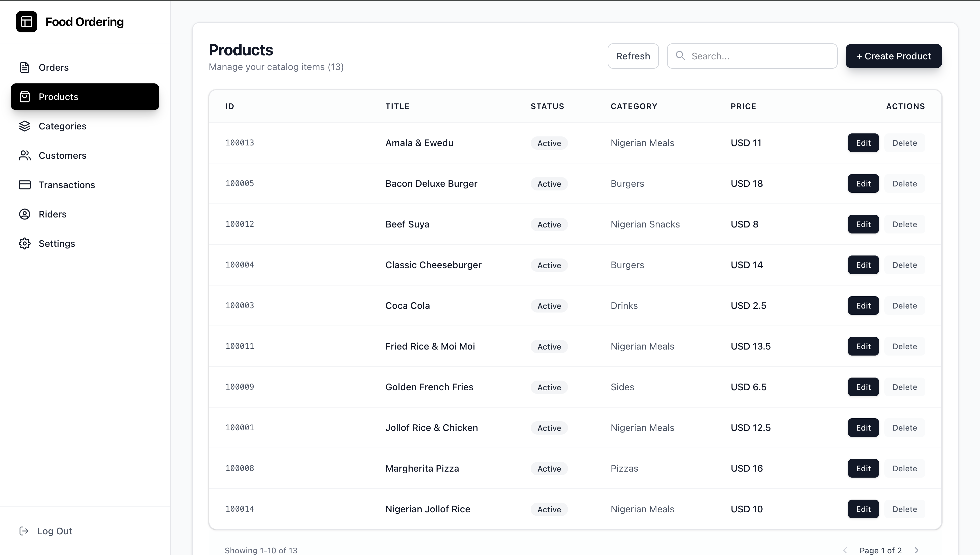Viewport: 980px width, 555px height.
Task: Edit the Margherita Pizza row
Action: (x=863, y=469)
